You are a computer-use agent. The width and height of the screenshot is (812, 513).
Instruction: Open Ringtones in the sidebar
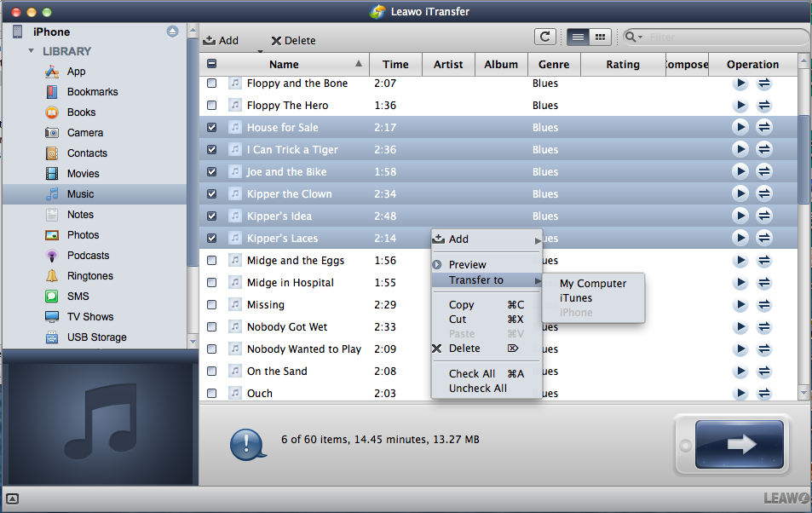(x=89, y=276)
